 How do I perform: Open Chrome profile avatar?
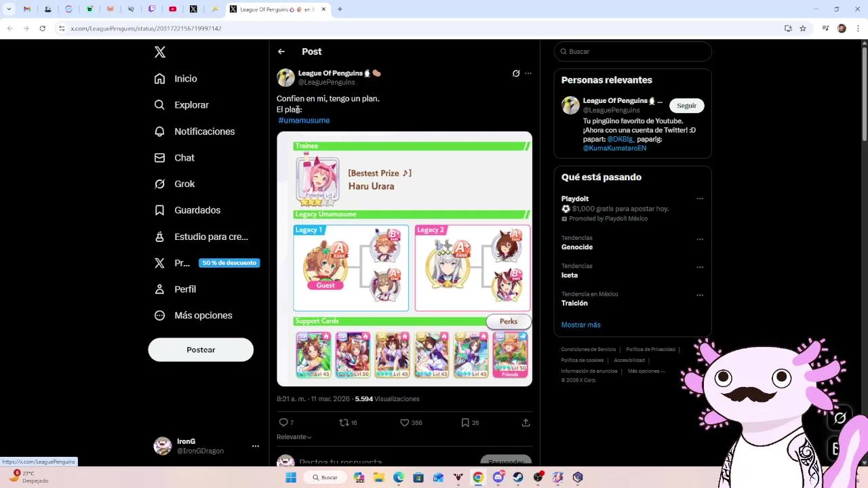click(842, 28)
